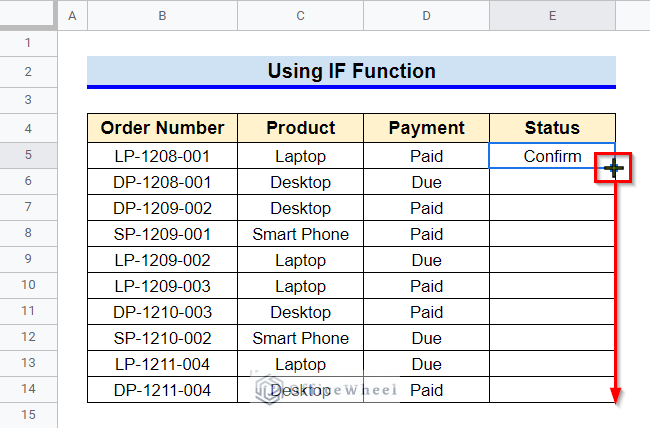Select the column E header

tap(553, 15)
